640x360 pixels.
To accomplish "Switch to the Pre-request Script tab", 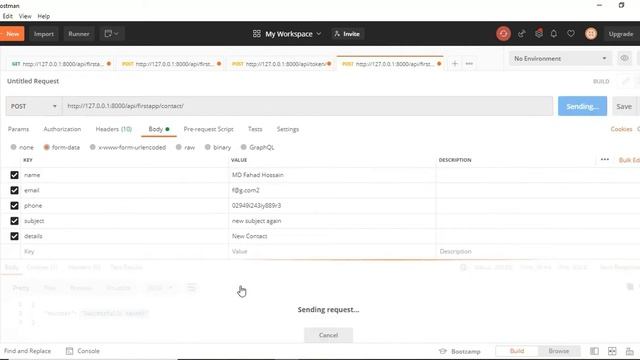I will (x=209, y=129).
